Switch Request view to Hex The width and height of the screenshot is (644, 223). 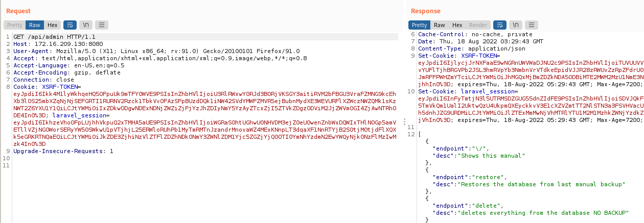coord(52,25)
